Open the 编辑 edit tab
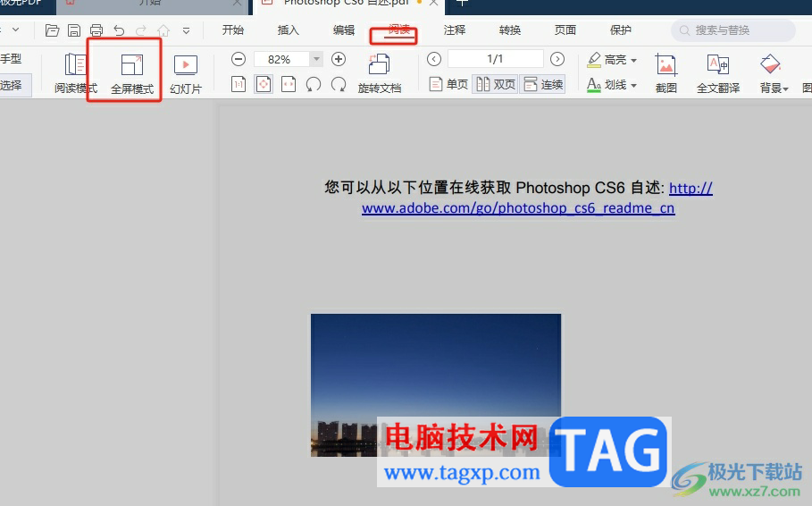 (x=343, y=30)
